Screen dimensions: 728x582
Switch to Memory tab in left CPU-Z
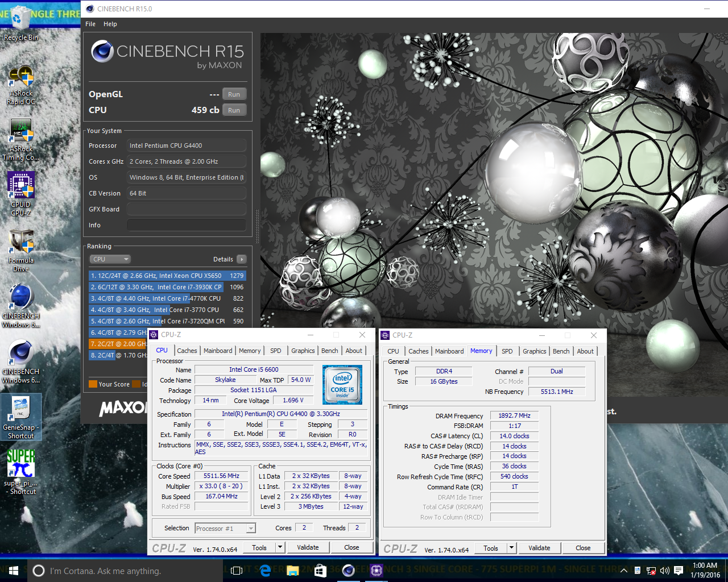pyautogui.click(x=250, y=351)
